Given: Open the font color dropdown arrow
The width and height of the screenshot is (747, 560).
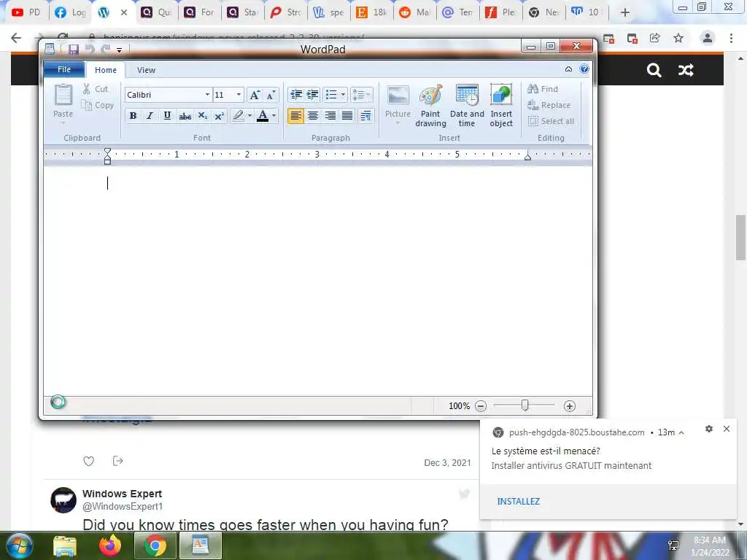Looking at the screenshot, I should pyautogui.click(x=274, y=116).
